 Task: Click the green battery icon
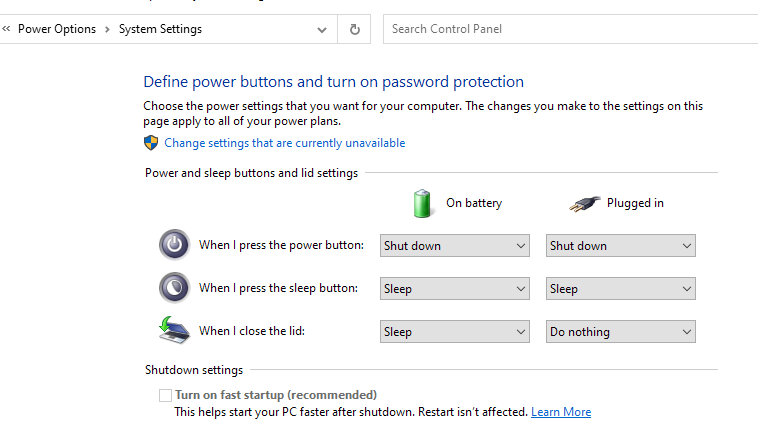[423, 203]
